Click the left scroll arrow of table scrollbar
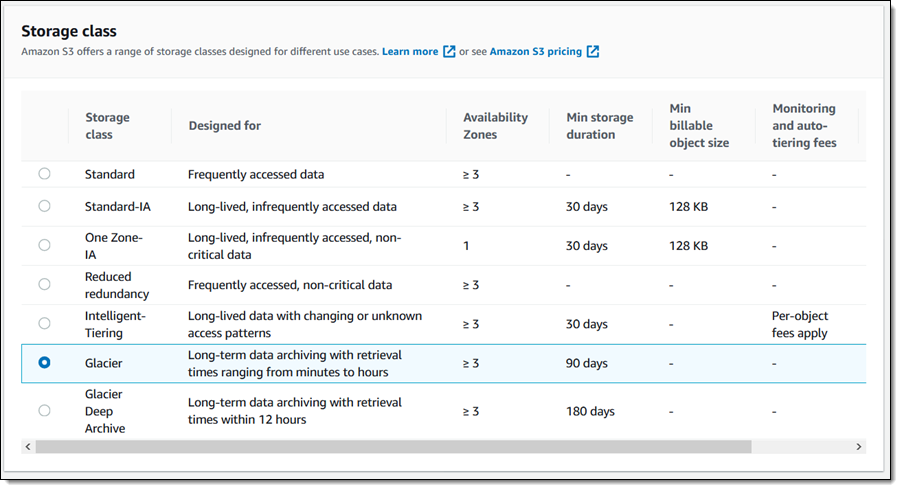The height and width of the screenshot is (490, 901). click(x=28, y=446)
